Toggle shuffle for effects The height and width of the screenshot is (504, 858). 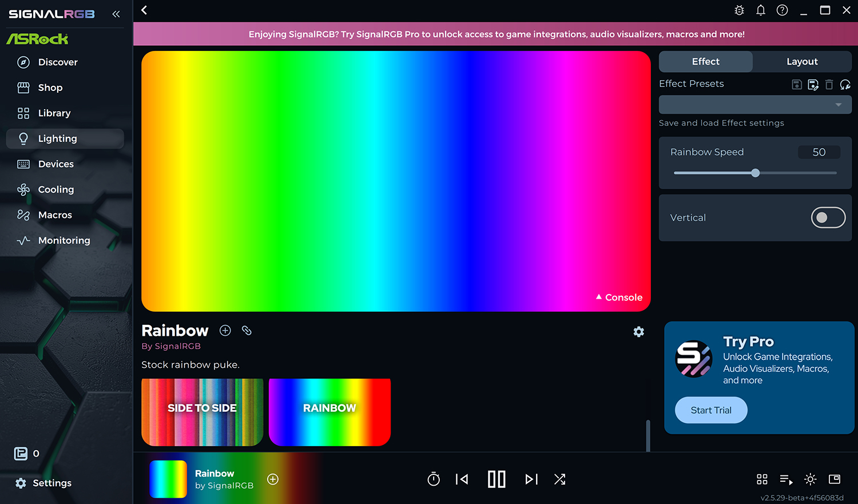[560, 479]
